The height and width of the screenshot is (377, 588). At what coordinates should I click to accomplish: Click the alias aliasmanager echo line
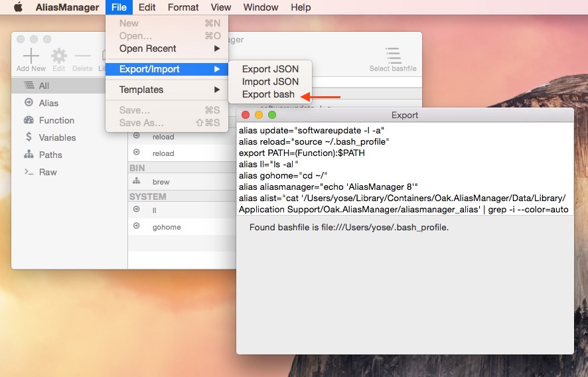(328, 187)
